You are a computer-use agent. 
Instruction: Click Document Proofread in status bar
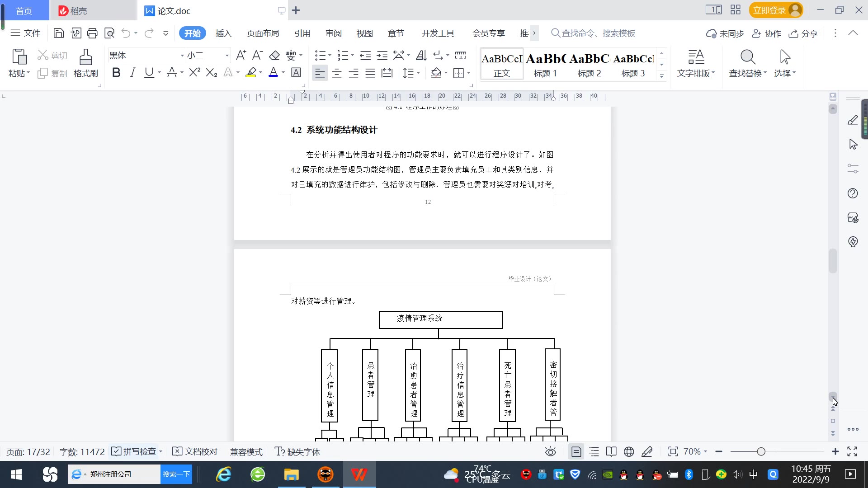[x=195, y=451]
